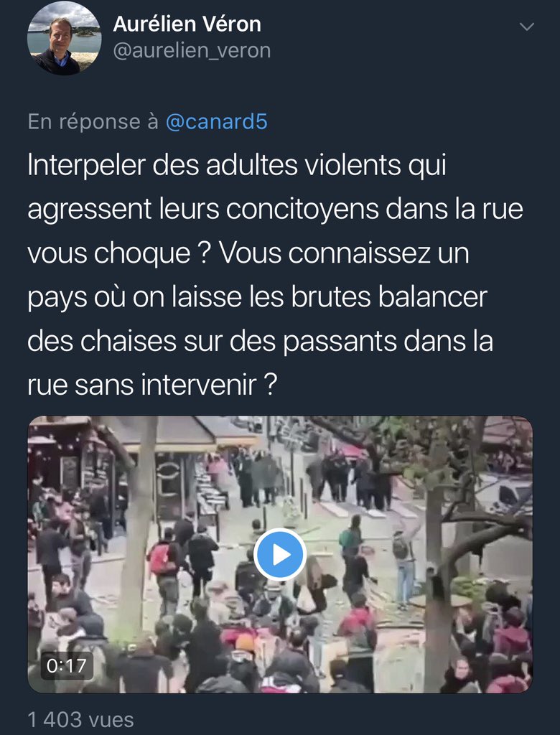Select the tweet line starting 'Interpeler des adultes'
The width and height of the screenshot is (560, 735).
[237, 166]
